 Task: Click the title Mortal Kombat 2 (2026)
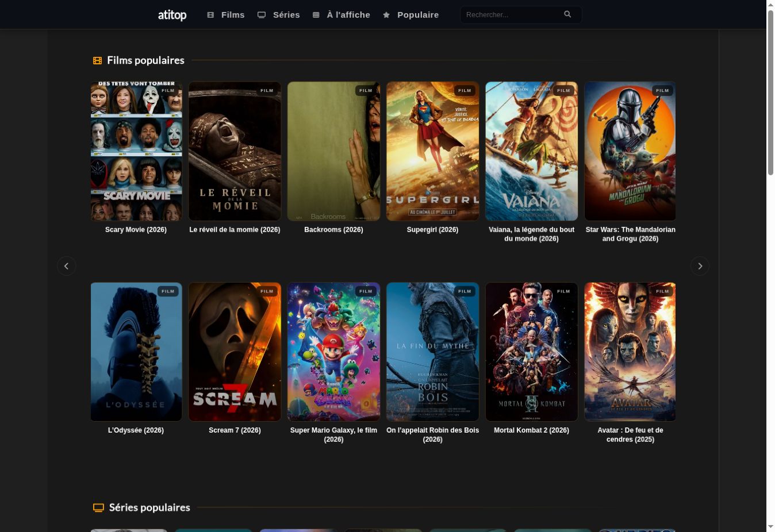[531, 430]
